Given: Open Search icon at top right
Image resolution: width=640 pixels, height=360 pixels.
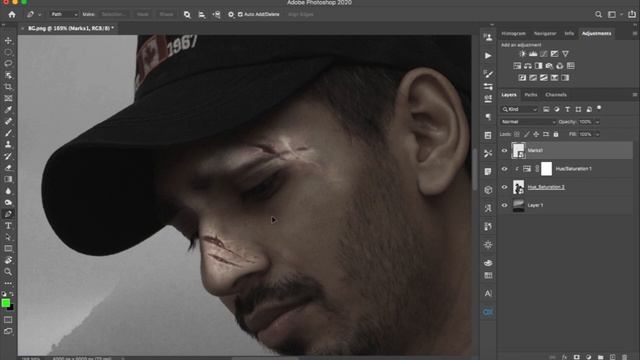Looking at the screenshot, I should click(598, 14).
